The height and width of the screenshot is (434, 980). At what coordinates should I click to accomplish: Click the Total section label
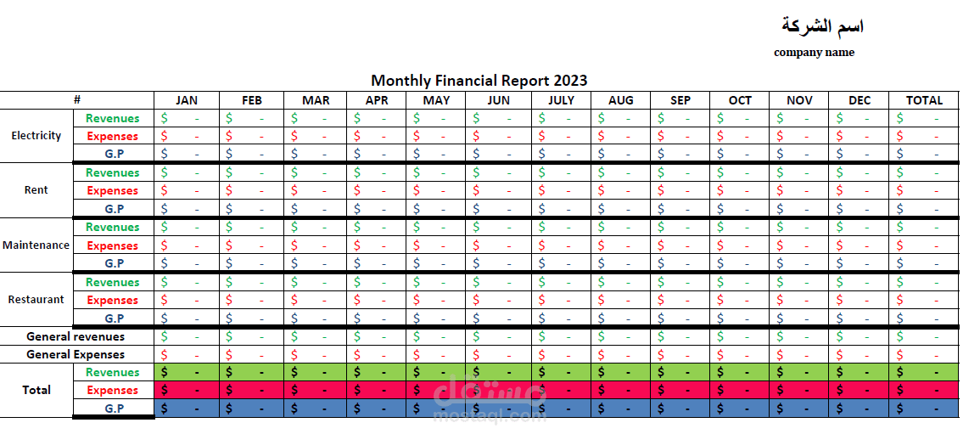(36, 390)
